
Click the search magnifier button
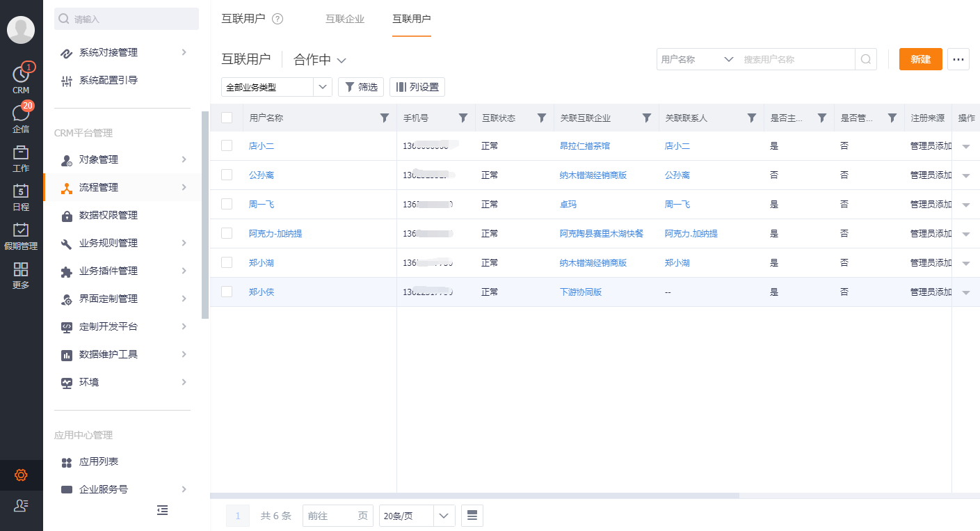[x=866, y=59]
